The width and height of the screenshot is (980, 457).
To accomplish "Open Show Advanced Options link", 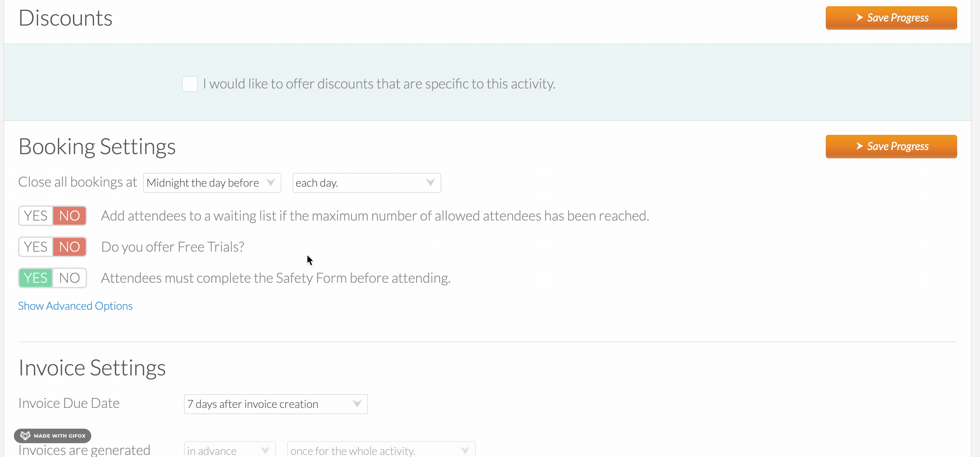I will pos(75,306).
